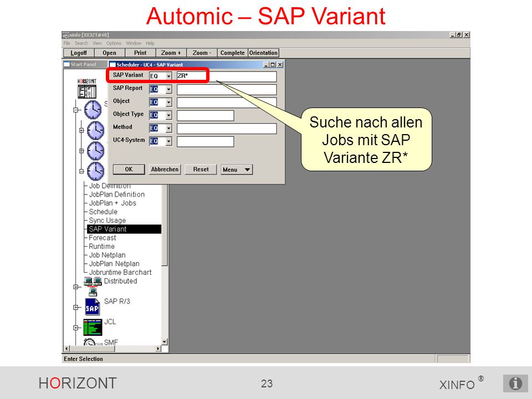532x399 pixels.
Task: Select the highlighted SAP Variant tree item
Action: point(124,229)
